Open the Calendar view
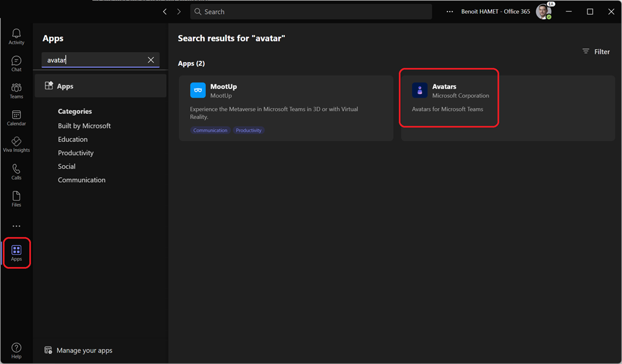 [x=16, y=118]
